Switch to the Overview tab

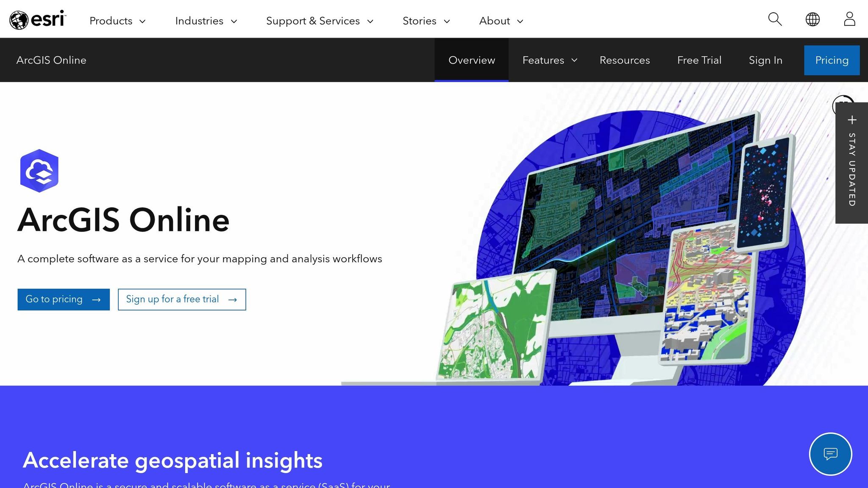pos(471,60)
